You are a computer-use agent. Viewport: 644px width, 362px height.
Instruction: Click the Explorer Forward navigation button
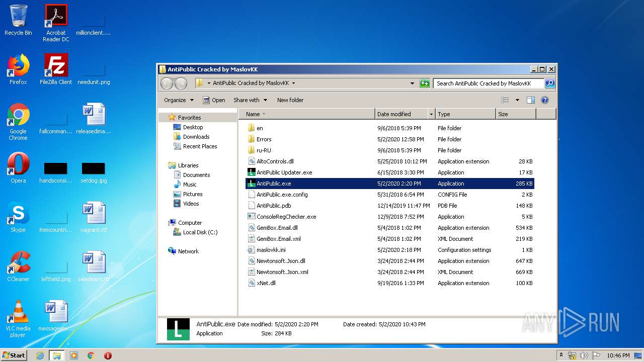click(181, 83)
